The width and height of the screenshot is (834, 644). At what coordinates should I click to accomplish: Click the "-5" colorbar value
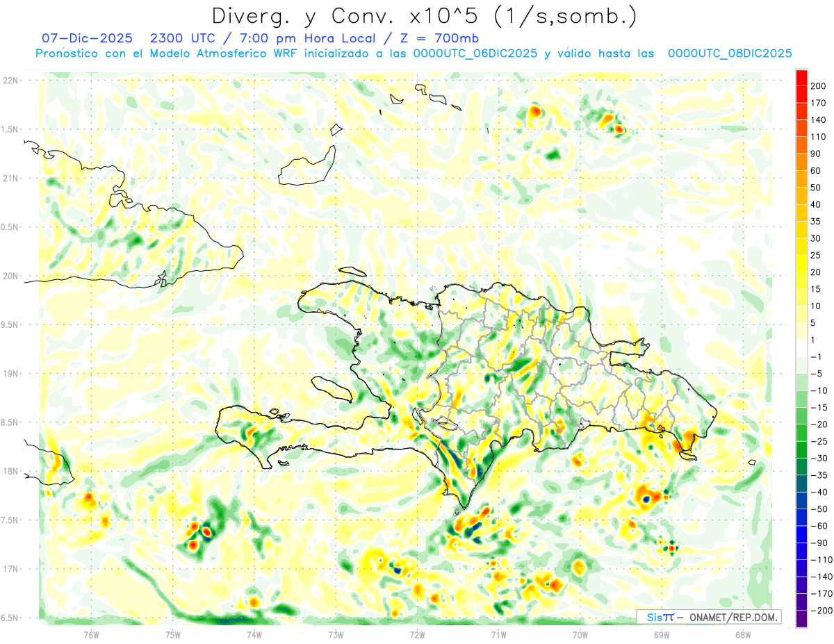tap(817, 374)
